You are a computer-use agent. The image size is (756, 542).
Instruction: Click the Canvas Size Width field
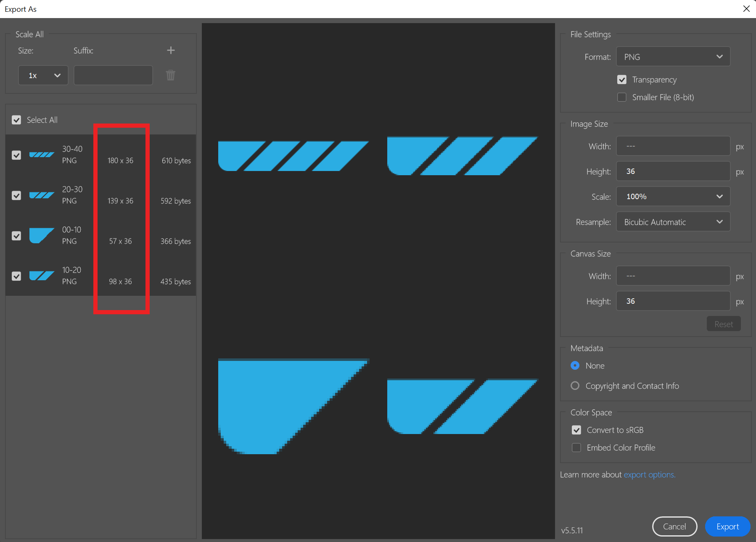tap(673, 276)
